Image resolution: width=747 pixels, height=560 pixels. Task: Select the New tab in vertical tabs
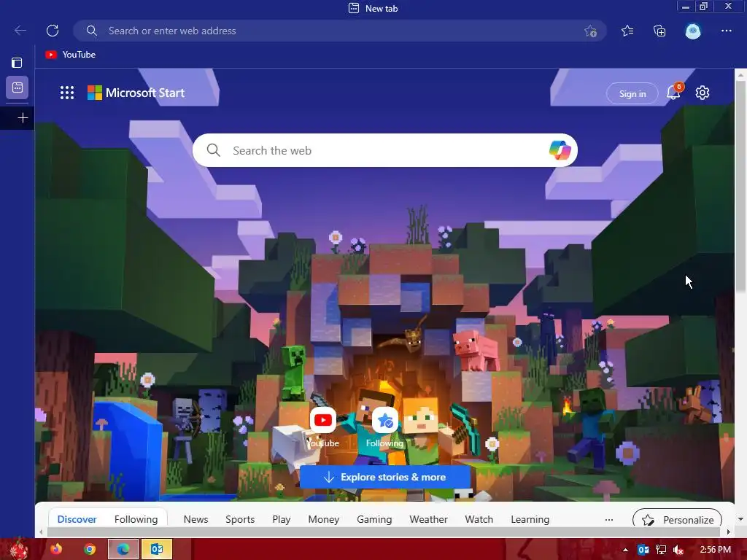[x=18, y=87]
